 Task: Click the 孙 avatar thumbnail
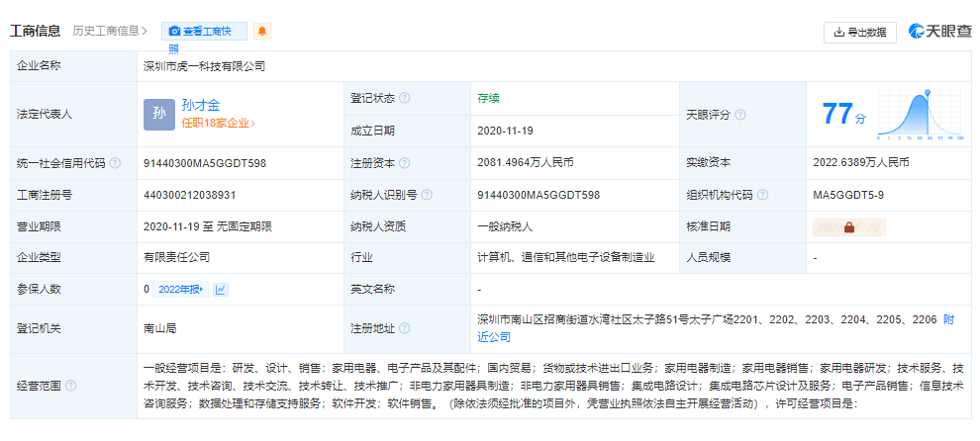(x=159, y=115)
